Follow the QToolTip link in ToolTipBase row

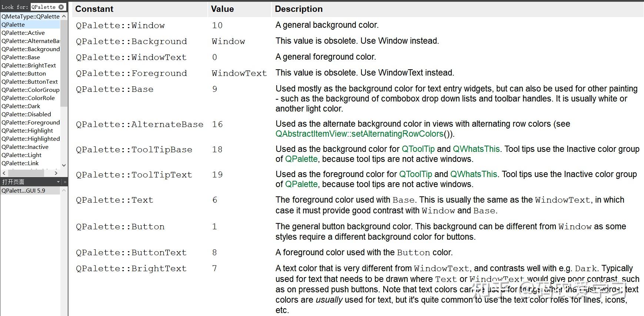coord(418,149)
